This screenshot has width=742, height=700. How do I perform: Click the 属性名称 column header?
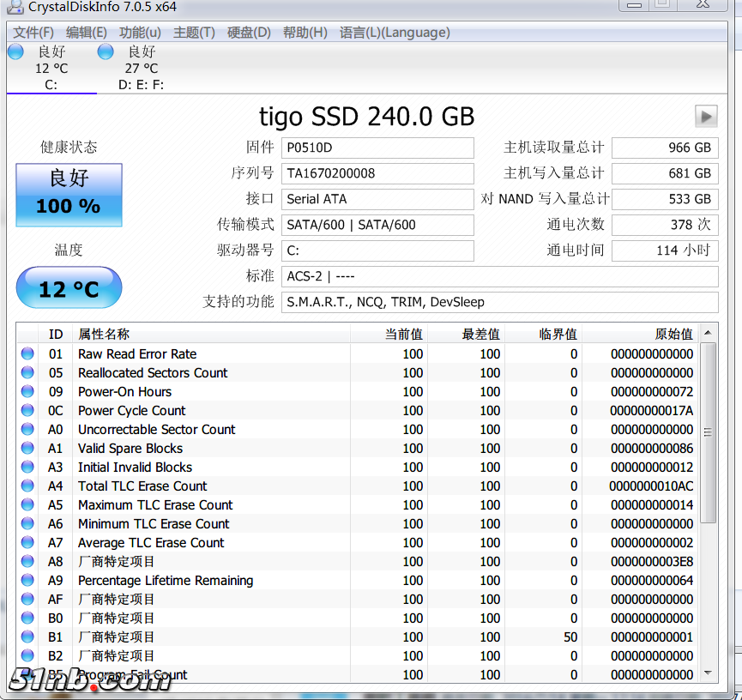tap(104, 334)
